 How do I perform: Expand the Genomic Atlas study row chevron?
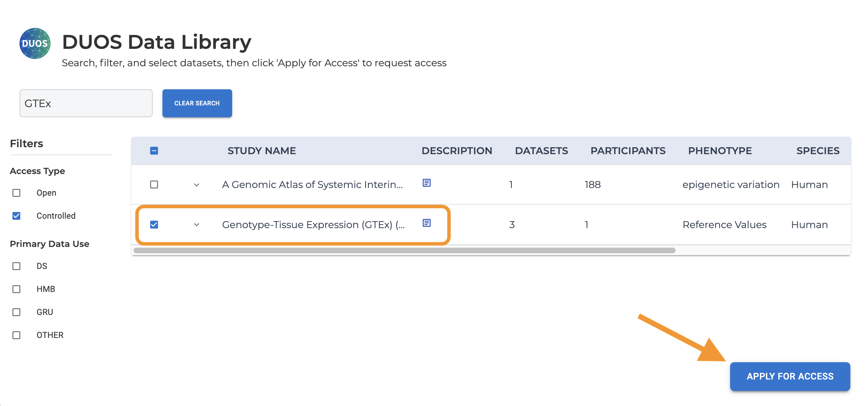click(x=197, y=185)
